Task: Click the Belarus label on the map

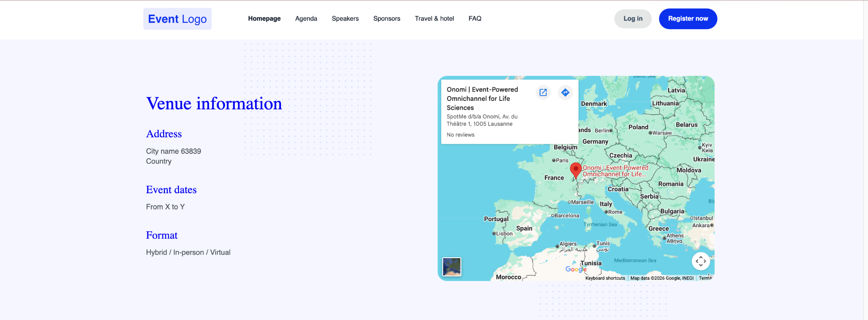Action: [687, 125]
